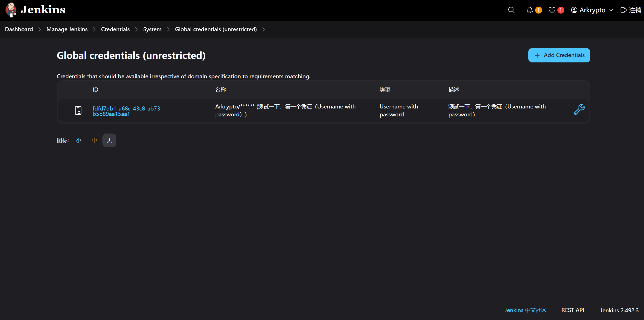This screenshot has height=320, width=644.
Task: Open the search magnifier icon
Action: coord(511,10)
